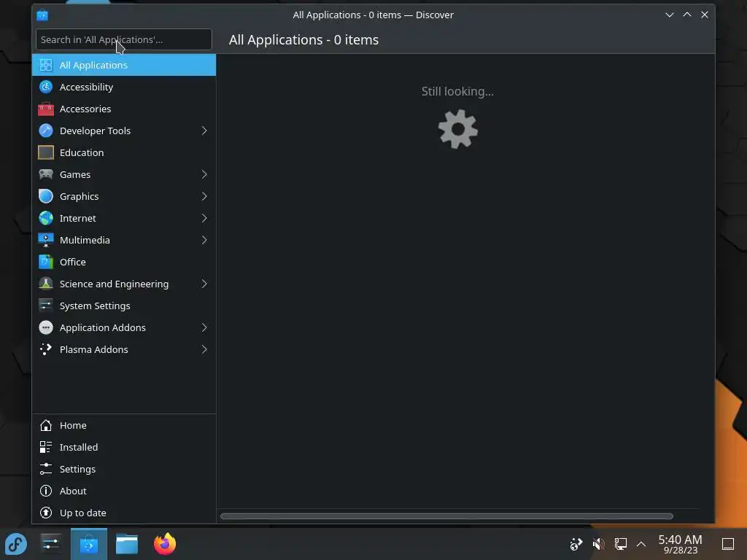This screenshot has height=560, width=747.
Task: Click the Home house icon
Action: pyautogui.click(x=46, y=425)
